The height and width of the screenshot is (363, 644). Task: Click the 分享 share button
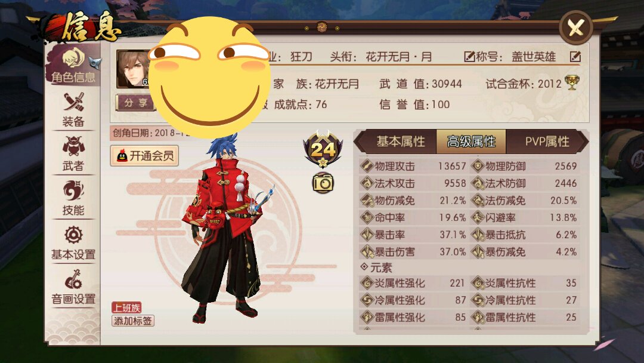(135, 103)
